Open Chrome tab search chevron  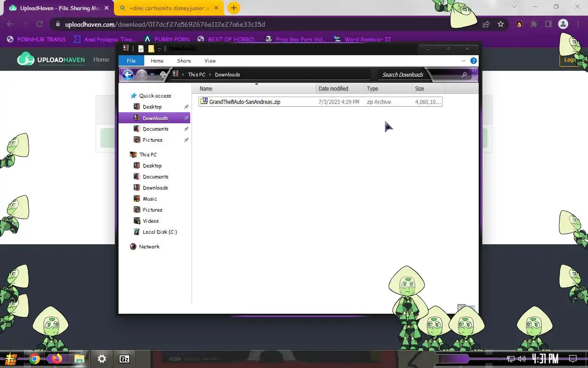[x=514, y=7]
